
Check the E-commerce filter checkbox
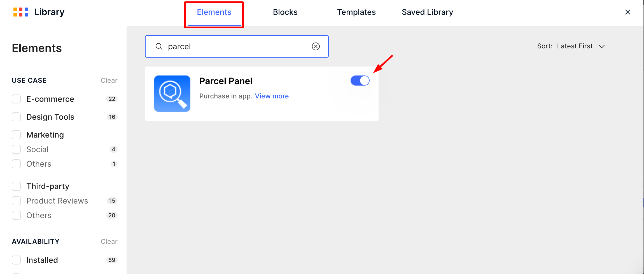(x=16, y=99)
